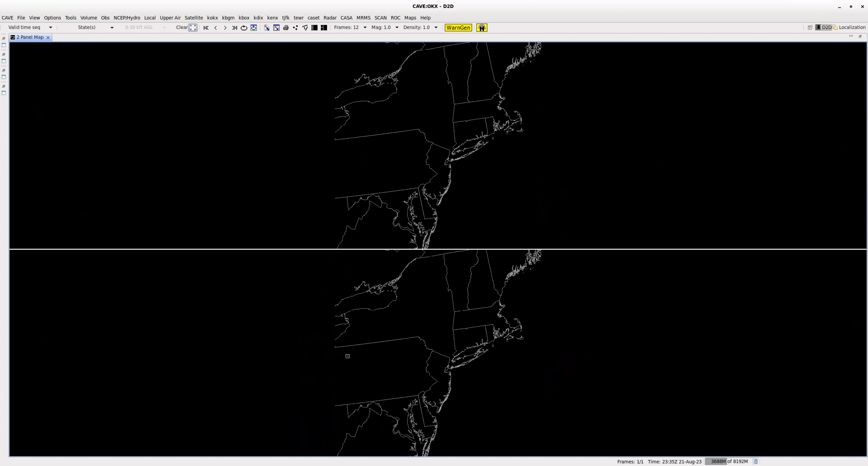Toggle image combination icon

[x=266, y=28]
